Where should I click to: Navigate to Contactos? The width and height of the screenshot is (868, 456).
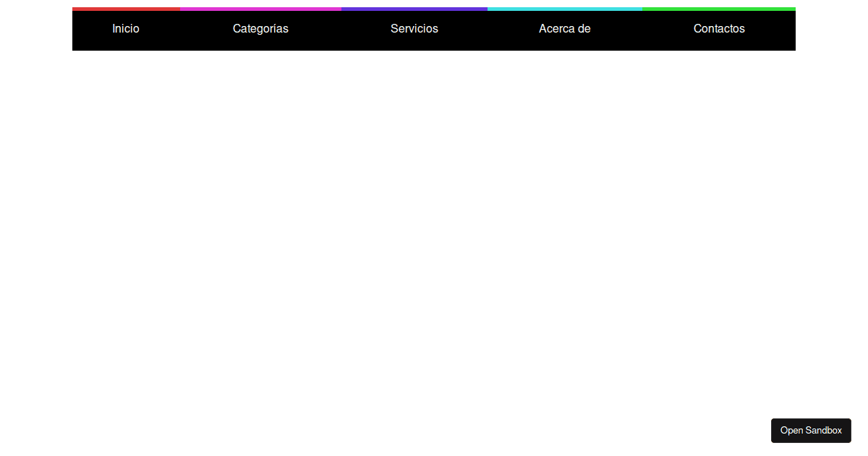(x=718, y=29)
